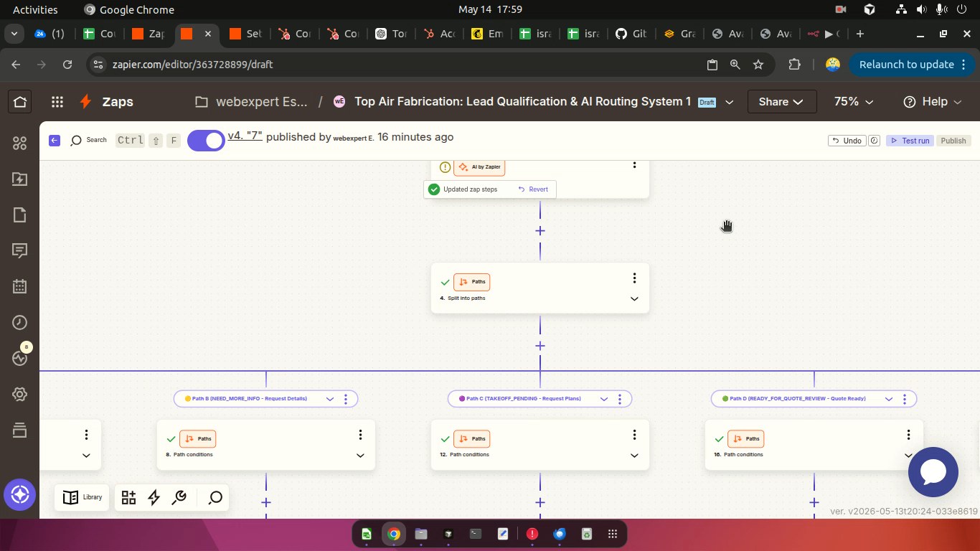Open the calendar icon in left sidebar
This screenshot has width=980, height=551.
(20, 286)
